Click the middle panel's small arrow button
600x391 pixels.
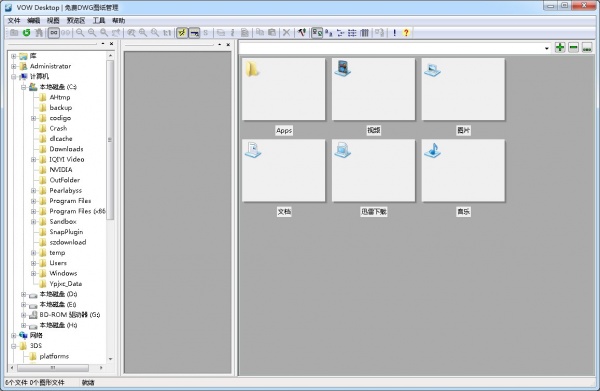(220, 45)
